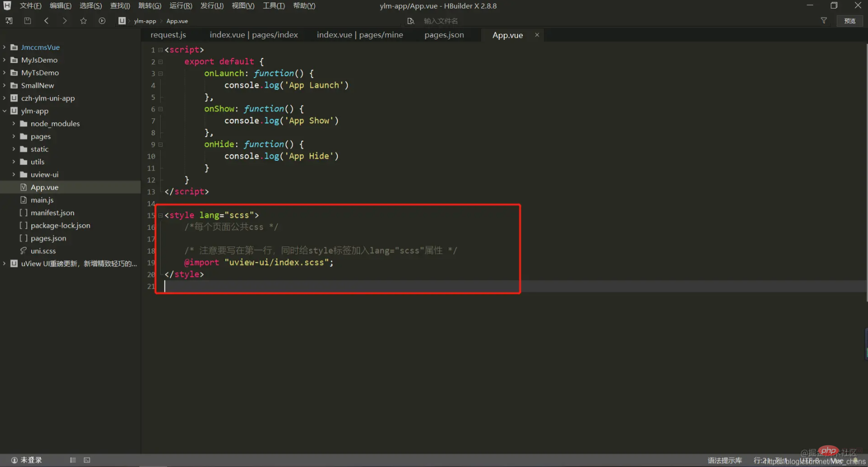Expand the JmccmsVue project

pyautogui.click(x=5, y=47)
